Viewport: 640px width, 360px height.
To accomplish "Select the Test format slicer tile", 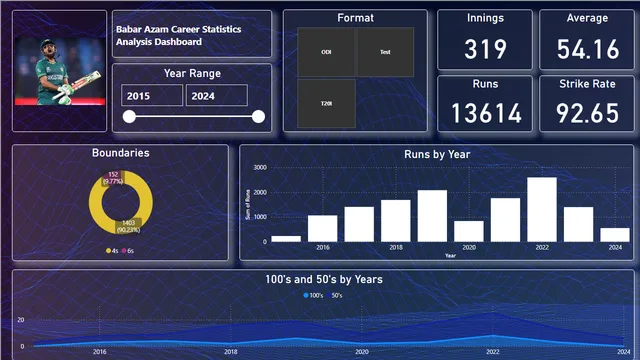I will pos(385,52).
